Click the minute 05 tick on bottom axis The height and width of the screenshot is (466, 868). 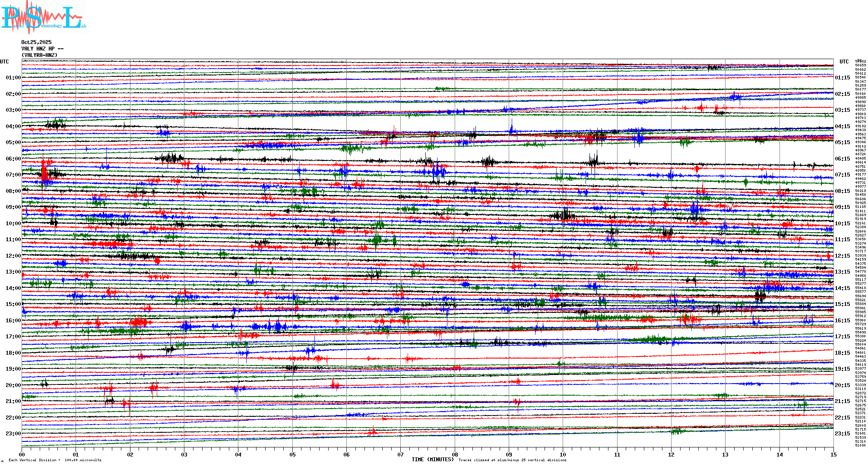coord(292,454)
